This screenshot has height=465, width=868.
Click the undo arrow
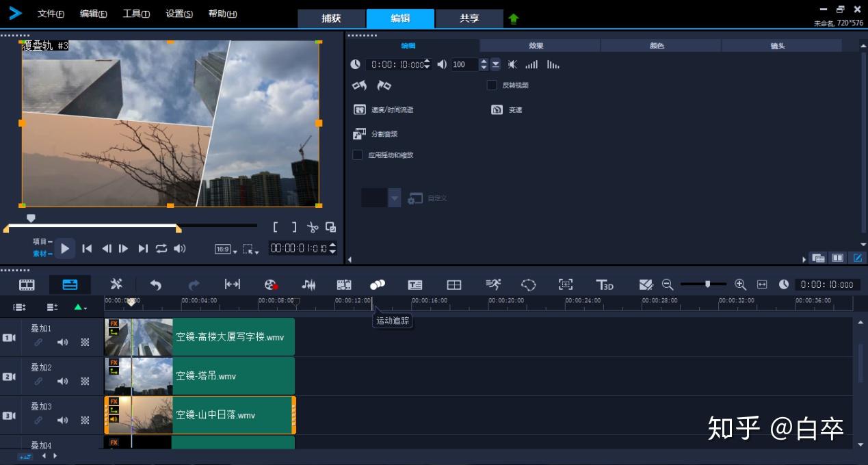156,284
